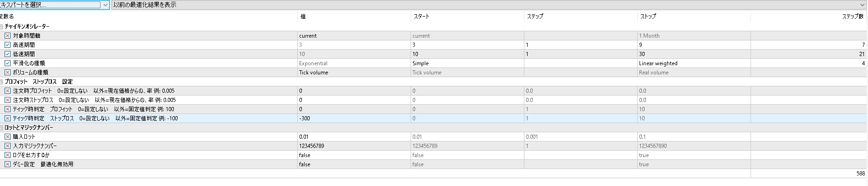The height and width of the screenshot is (186, 868).
Task: Uncheck the 低速期間 optimization checkbox
Action: tap(7, 54)
